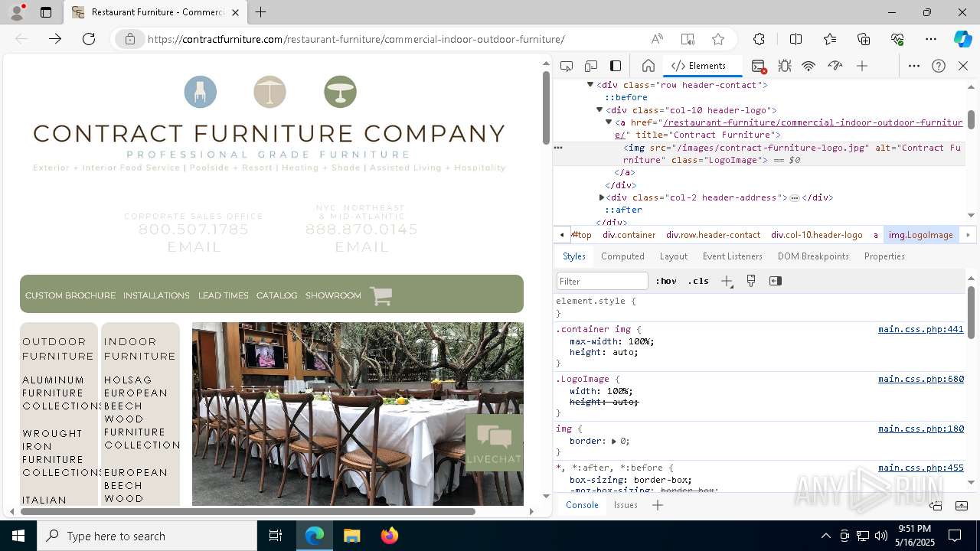The image size is (980, 551).
Task: Switch to the Computed tab
Action: [x=622, y=256]
